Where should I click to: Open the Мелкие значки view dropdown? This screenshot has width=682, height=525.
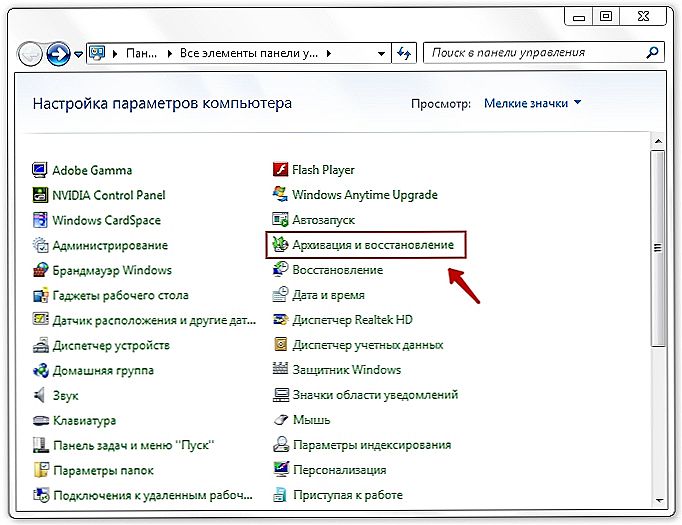pyautogui.click(x=533, y=103)
